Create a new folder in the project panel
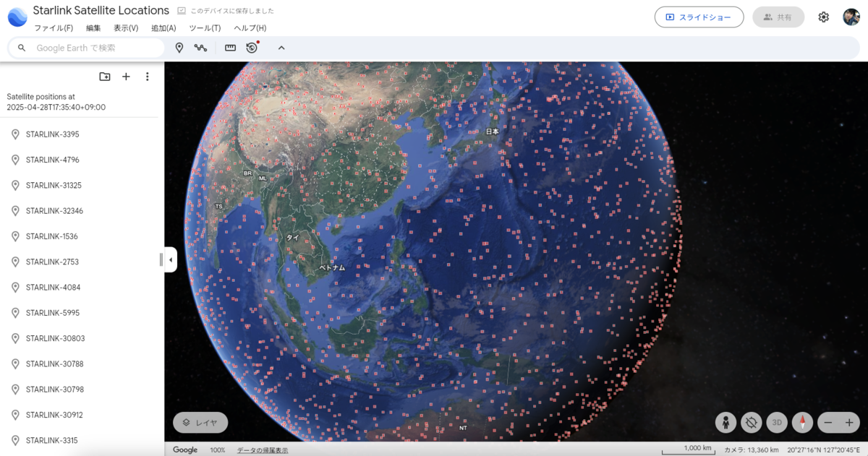Viewport: 868px width, 456px height. (105, 77)
